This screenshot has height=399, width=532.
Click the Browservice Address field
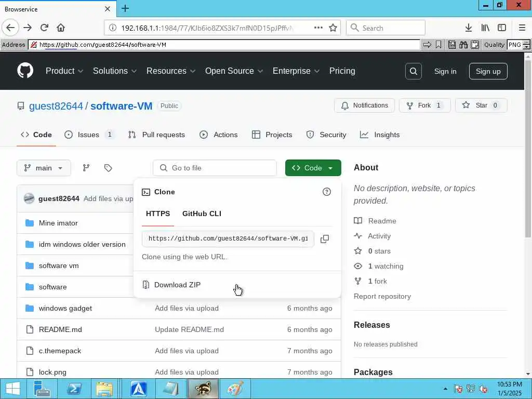[224, 45]
